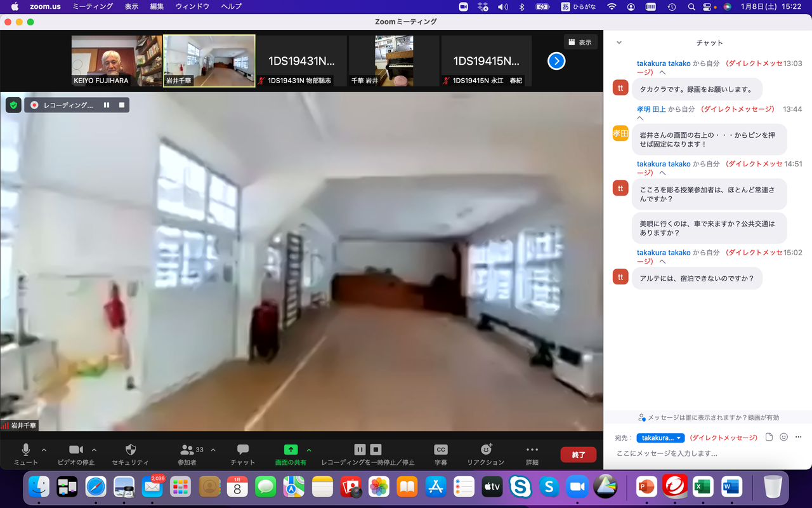Open Launchpad from the Dock

click(x=181, y=487)
